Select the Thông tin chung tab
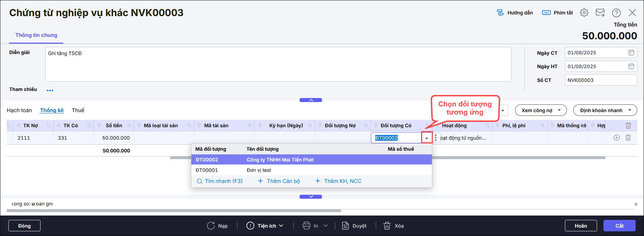This screenshot has width=644, height=236. (x=36, y=35)
